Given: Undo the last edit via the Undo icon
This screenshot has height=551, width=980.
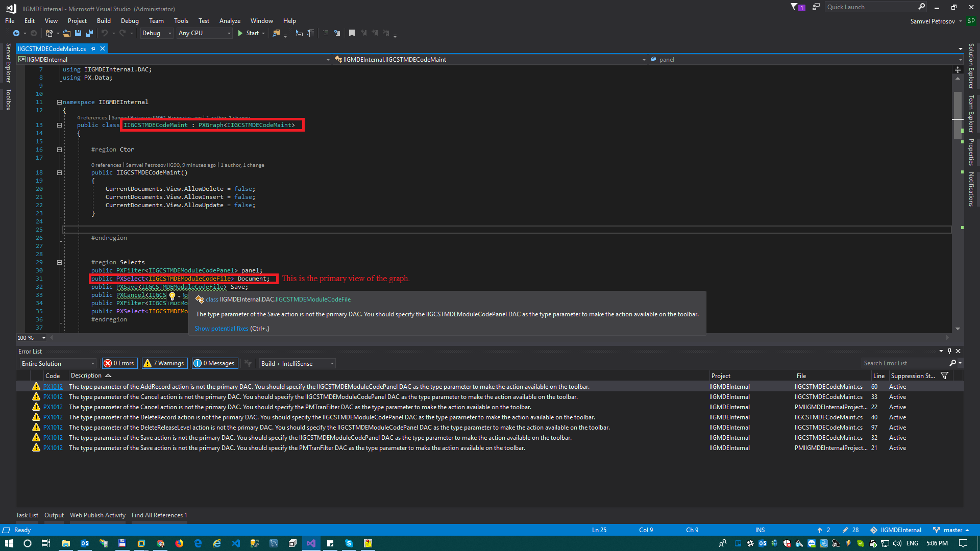Looking at the screenshot, I should point(105,33).
